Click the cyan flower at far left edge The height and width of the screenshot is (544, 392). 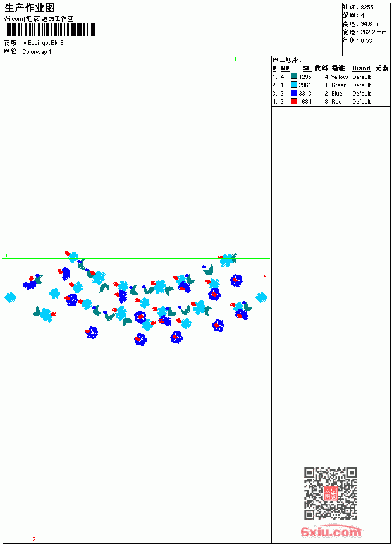tap(10, 297)
